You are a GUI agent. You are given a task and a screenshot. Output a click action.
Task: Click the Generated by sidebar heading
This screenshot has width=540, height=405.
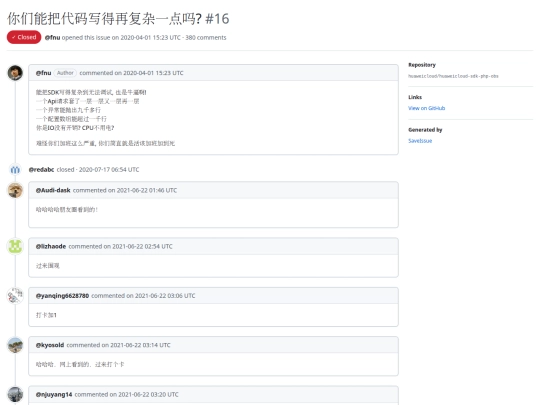(425, 130)
